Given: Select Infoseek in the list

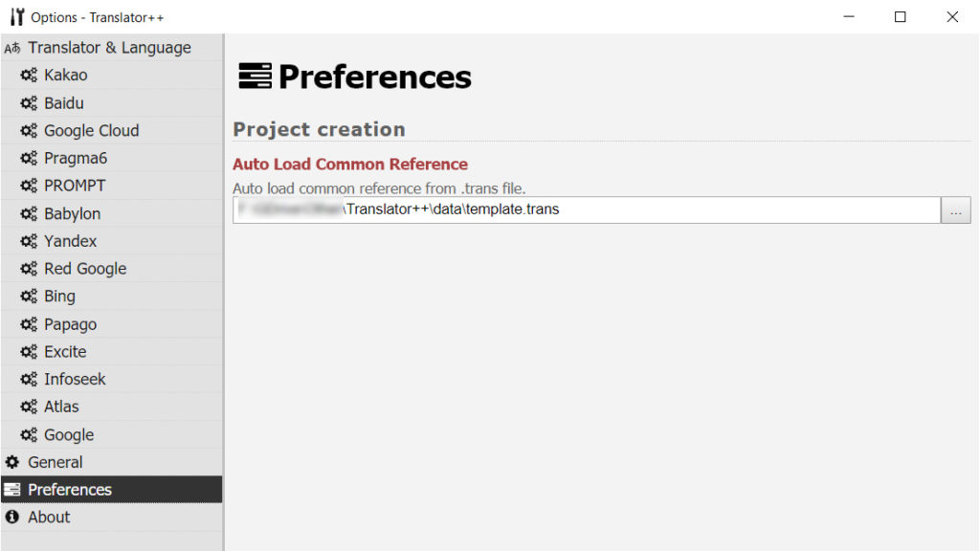Looking at the screenshot, I should (x=112, y=379).
